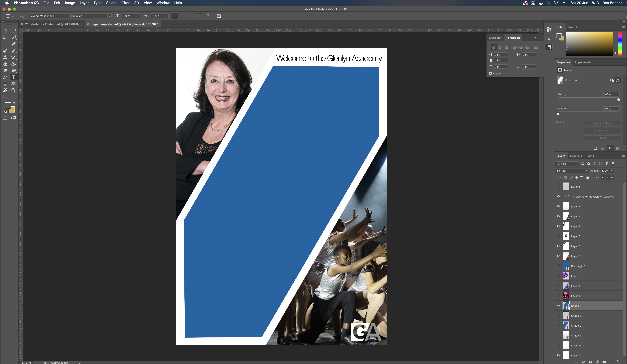Show the Rectangle 1 layer

[558, 266]
